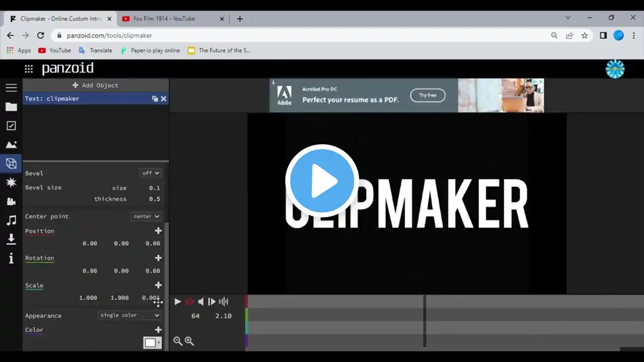This screenshot has height=362, width=644.
Task: Open the checklist settings icon in sidebar
Action: (x=11, y=126)
